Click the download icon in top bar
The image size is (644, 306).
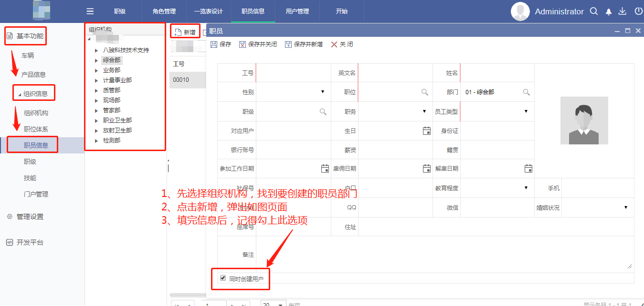[622, 11]
